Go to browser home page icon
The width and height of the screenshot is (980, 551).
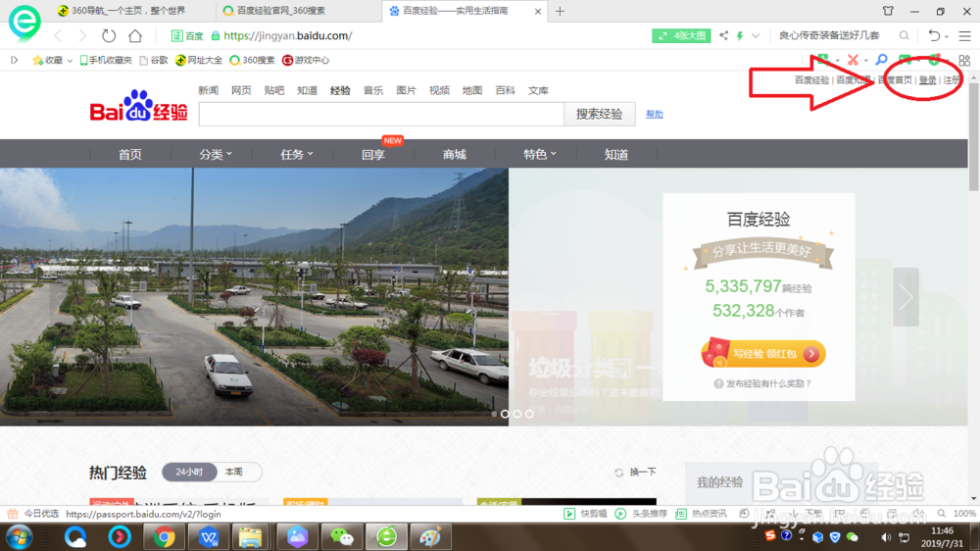click(135, 35)
